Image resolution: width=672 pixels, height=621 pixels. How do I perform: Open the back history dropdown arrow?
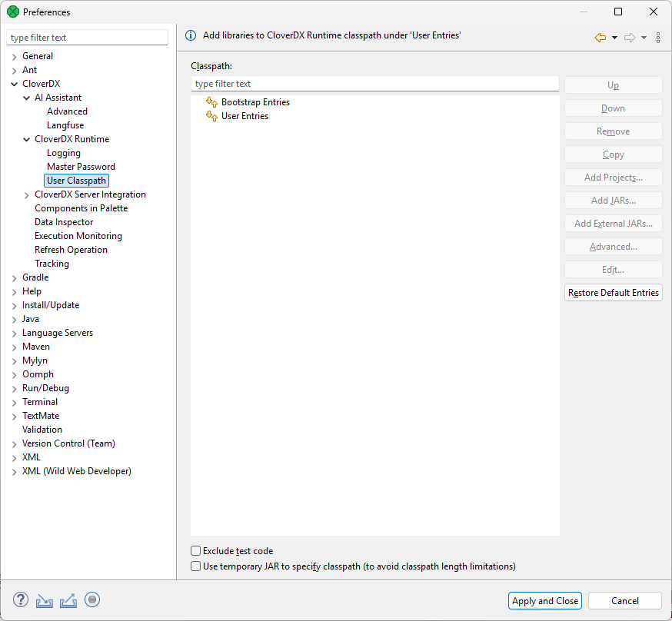(x=614, y=38)
